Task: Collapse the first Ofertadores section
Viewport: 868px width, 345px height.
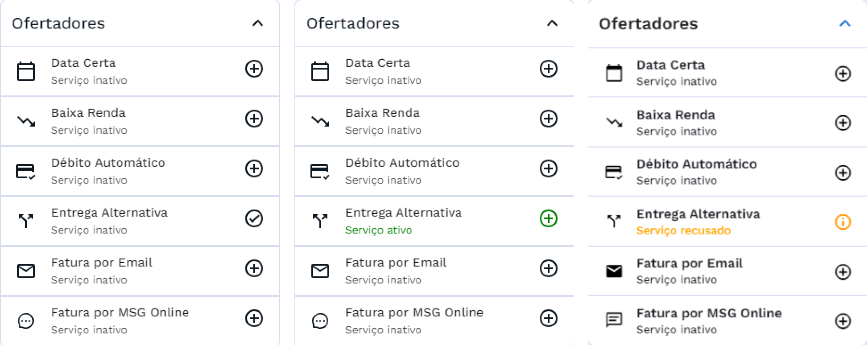Action: (257, 24)
